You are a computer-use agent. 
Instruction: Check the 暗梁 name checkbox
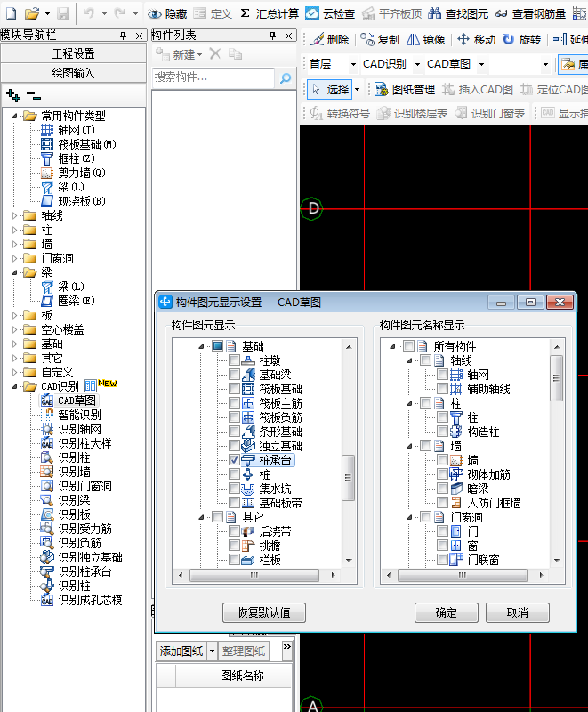coord(442,489)
